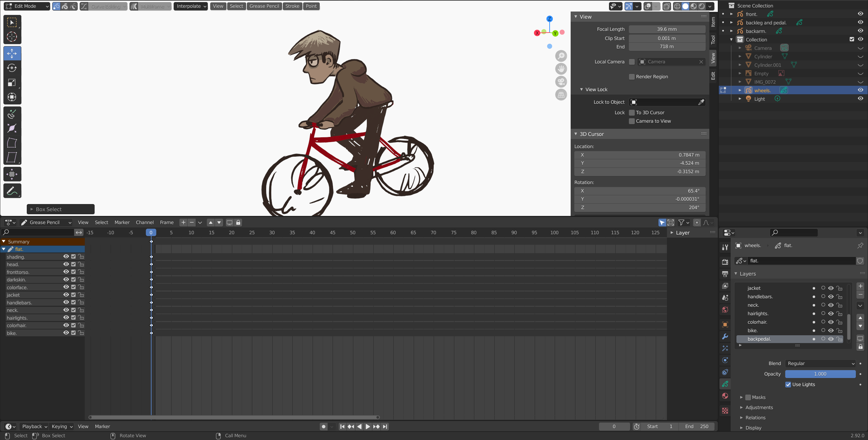This screenshot has height=440, width=868.
Task: Switch perspective/orthographic grid gizmo
Action: (x=561, y=95)
